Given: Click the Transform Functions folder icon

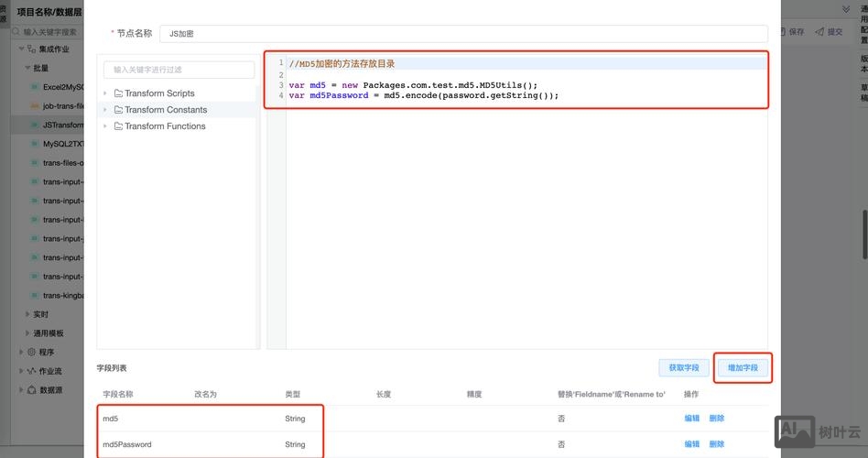Looking at the screenshot, I should 118,126.
